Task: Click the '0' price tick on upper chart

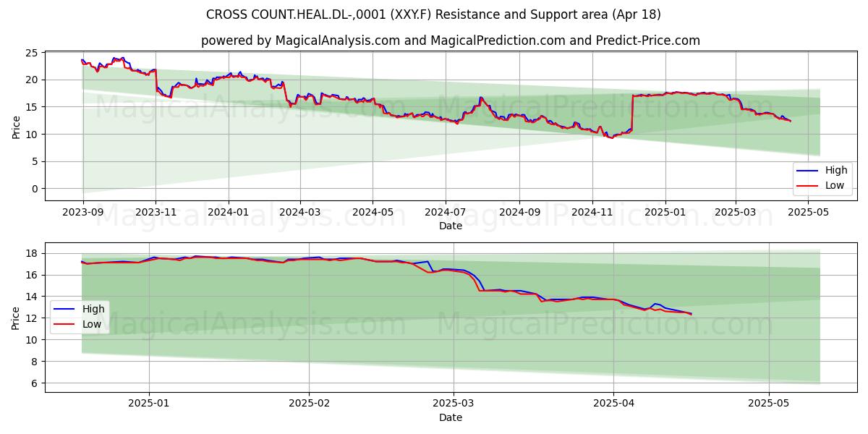Action: (x=35, y=189)
